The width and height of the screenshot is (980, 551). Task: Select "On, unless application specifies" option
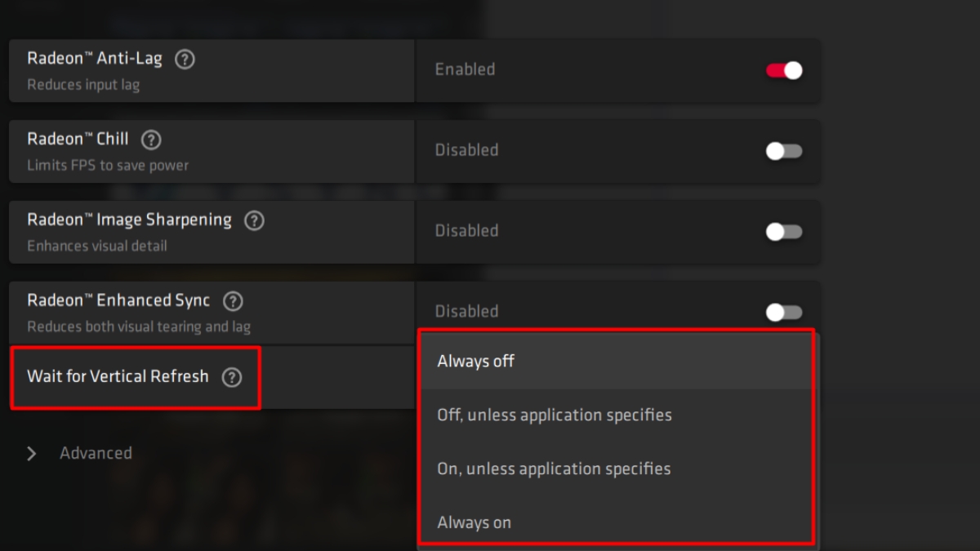pyautogui.click(x=617, y=469)
